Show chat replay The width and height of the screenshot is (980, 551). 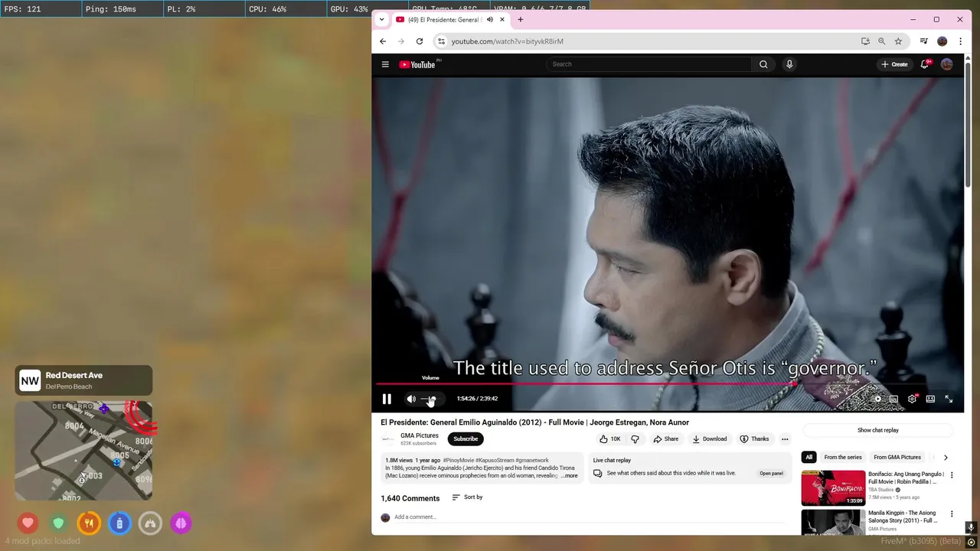[878, 430]
